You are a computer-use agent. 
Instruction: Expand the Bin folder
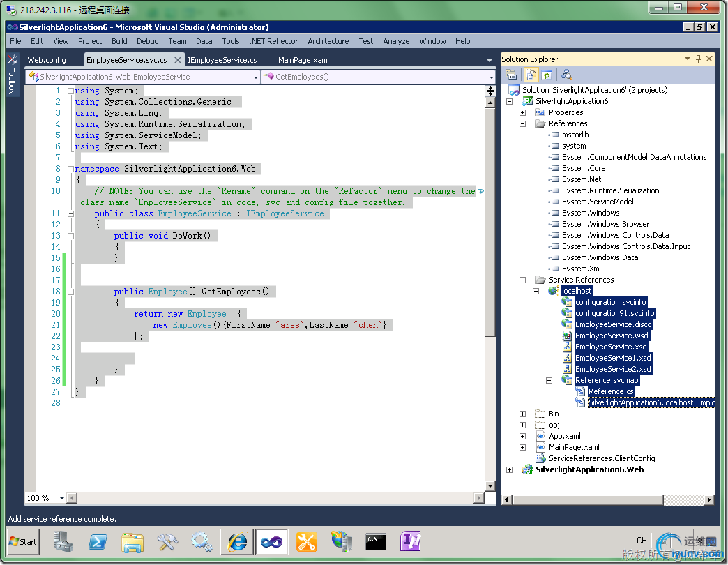(523, 414)
